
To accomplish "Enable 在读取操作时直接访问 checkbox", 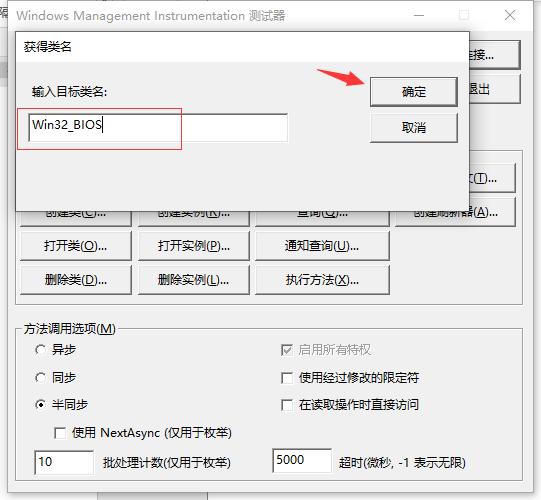I will coord(287,404).
